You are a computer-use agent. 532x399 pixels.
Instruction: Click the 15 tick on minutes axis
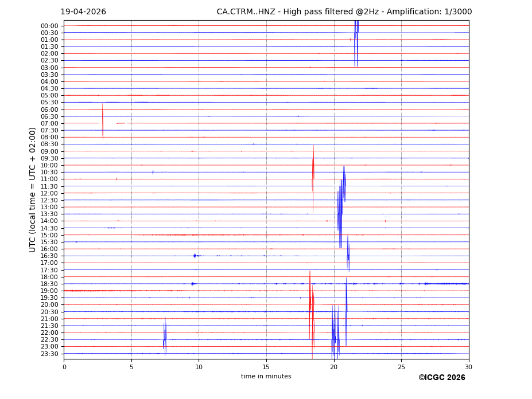point(266,367)
